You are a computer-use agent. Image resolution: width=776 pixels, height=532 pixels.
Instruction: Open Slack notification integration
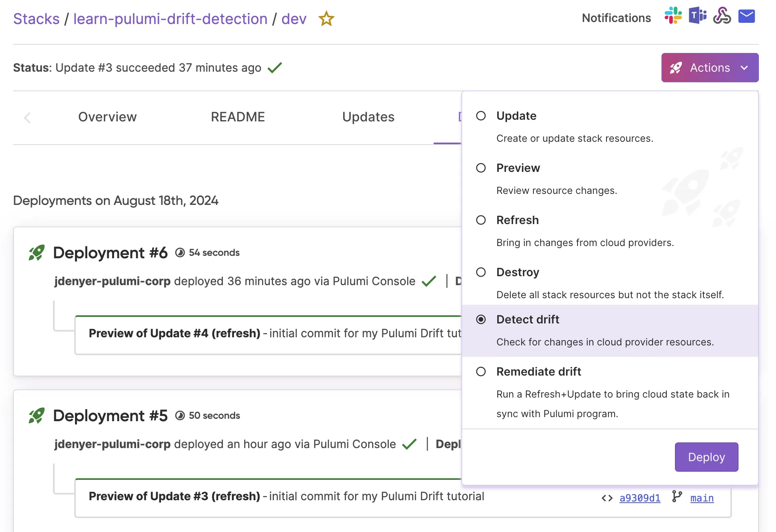point(673,16)
